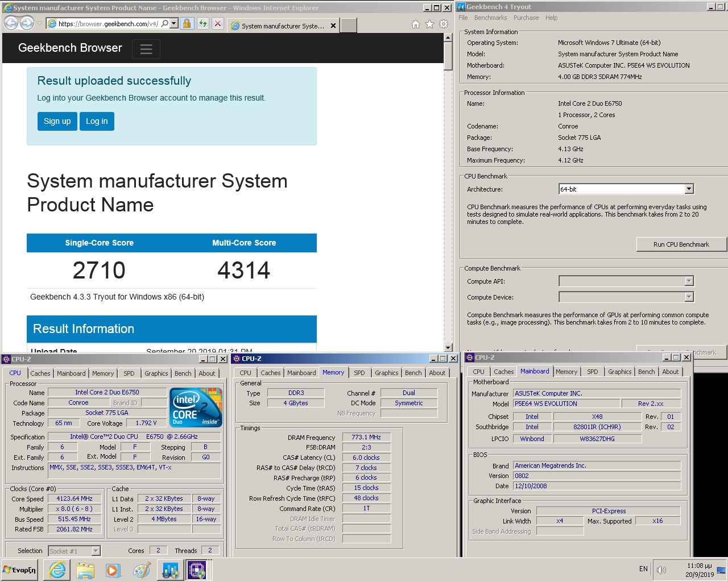Click the IE address bar URL
This screenshot has width=728, height=582.
[108, 24]
